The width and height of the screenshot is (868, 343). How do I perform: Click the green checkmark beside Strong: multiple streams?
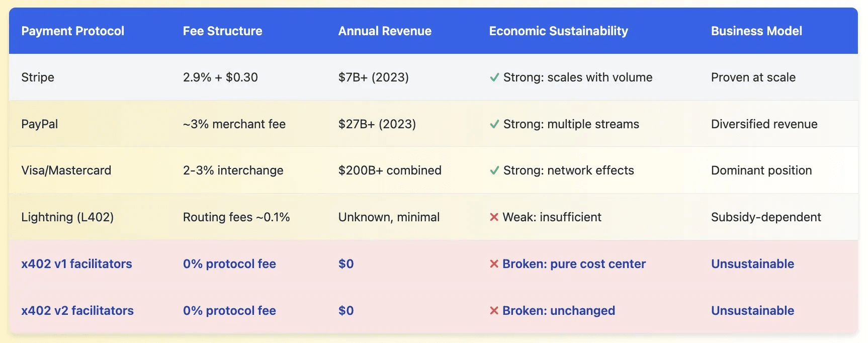(x=494, y=124)
